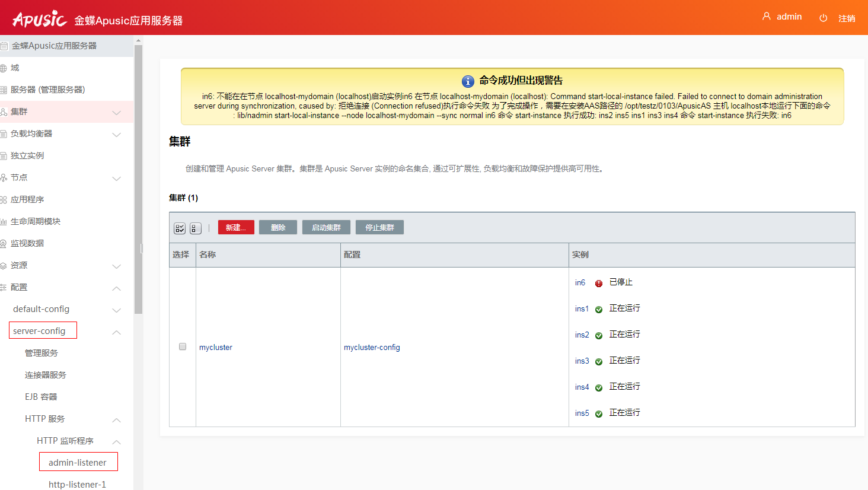Click the admin user icon in header
The height and width of the screenshot is (490, 868).
click(x=767, y=17)
